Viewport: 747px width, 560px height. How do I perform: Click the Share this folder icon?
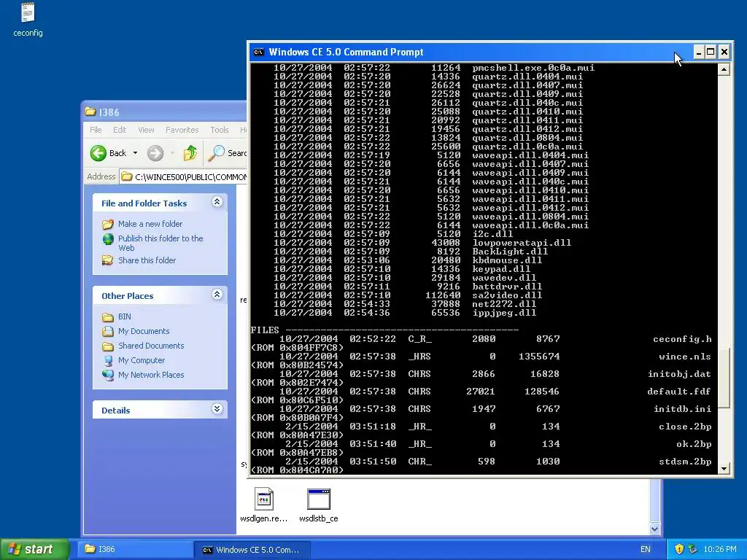(108, 260)
